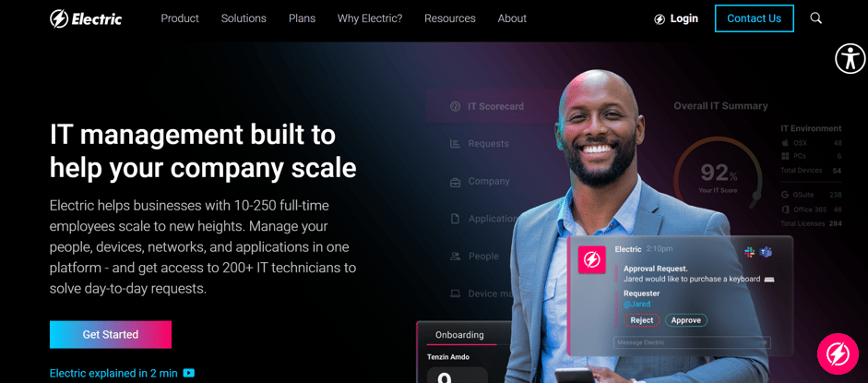Click the Get Started button
Image resolution: width=868 pixels, height=383 pixels.
[110, 334]
